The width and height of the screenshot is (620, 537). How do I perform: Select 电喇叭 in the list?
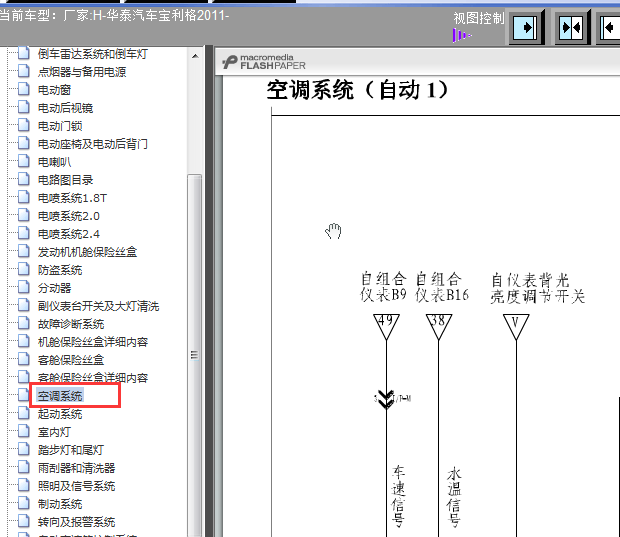(54, 162)
